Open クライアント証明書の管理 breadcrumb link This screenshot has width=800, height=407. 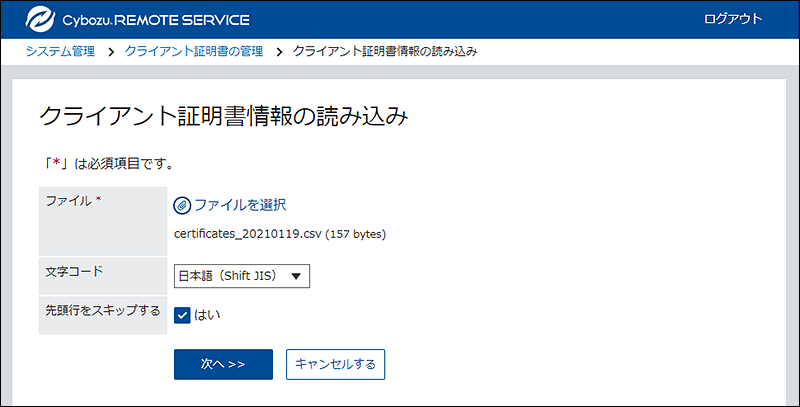pyautogui.click(x=194, y=52)
